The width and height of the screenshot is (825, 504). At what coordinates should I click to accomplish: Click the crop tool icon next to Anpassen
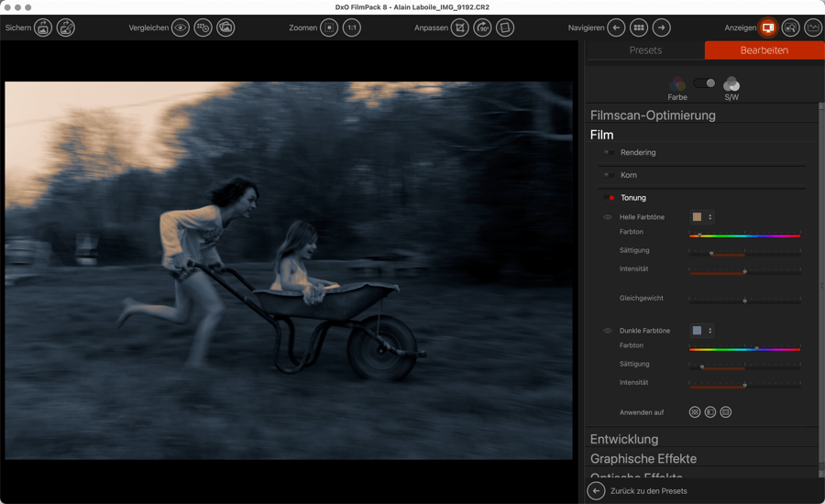pos(460,28)
